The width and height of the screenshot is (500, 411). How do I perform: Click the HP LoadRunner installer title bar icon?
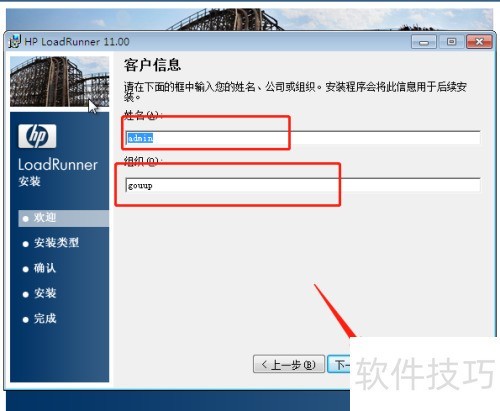(x=15, y=41)
